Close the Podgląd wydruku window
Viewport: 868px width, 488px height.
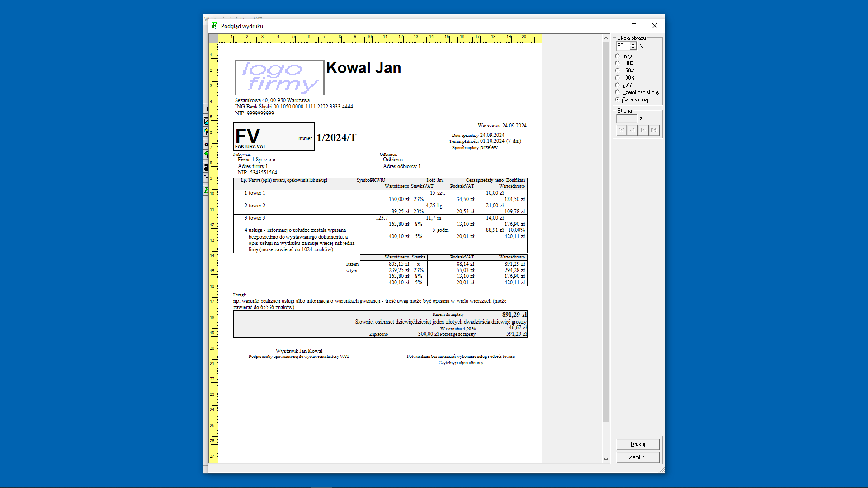[654, 26]
